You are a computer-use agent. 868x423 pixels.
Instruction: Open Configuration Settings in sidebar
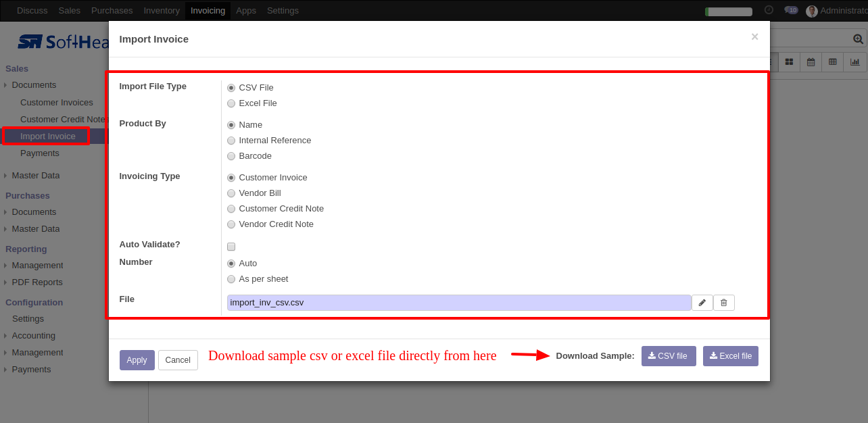pyautogui.click(x=28, y=319)
